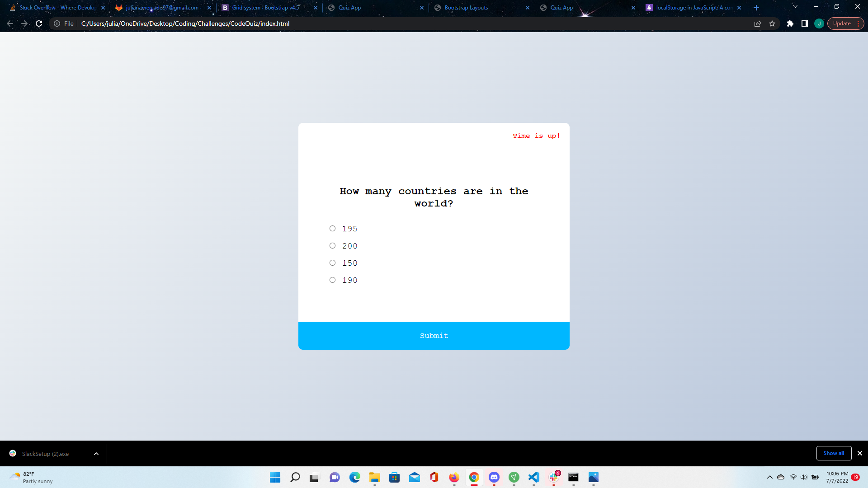Submit the quiz answer

tap(434, 335)
